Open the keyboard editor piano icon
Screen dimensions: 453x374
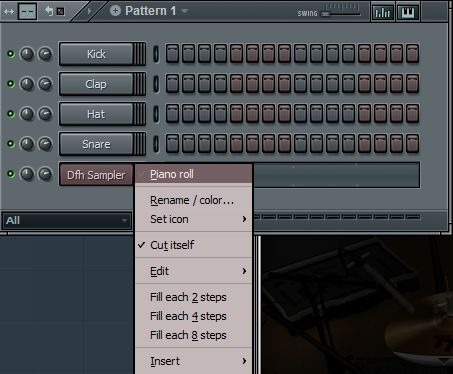408,13
